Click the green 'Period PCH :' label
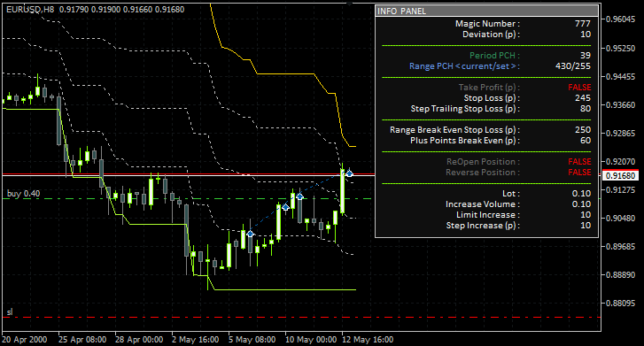Screen dimensions: 644x346 click(x=495, y=56)
